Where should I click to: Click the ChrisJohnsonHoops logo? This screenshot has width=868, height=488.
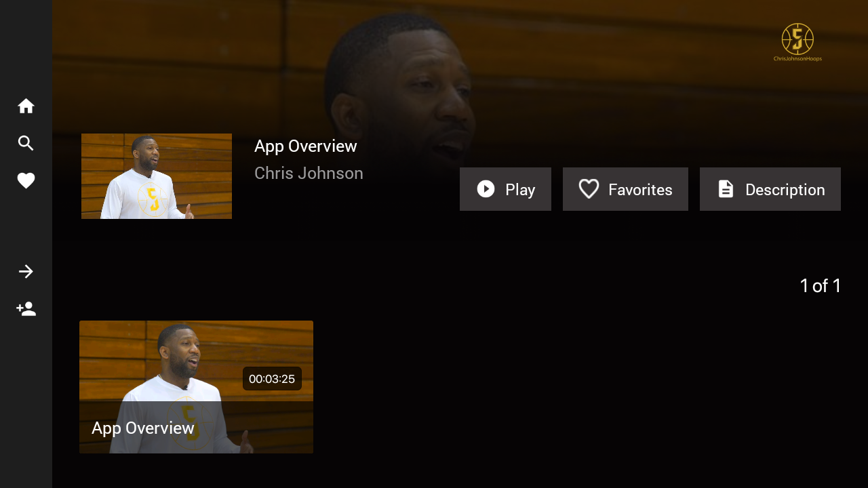[797, 42]
